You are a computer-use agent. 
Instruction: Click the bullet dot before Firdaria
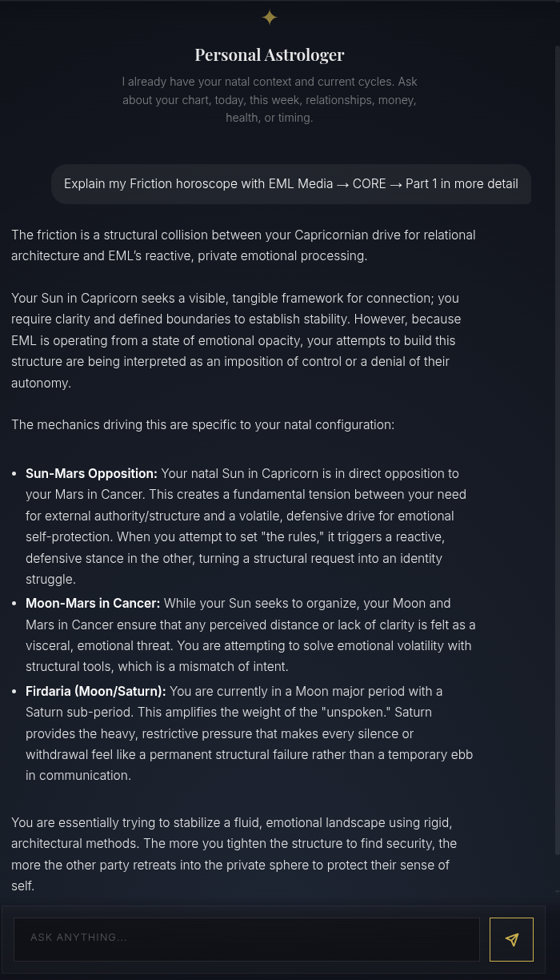point(14,692)
